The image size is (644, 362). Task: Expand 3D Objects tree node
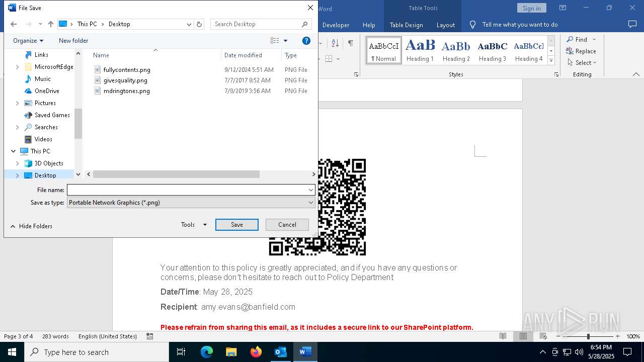click(x=18, y=163)
